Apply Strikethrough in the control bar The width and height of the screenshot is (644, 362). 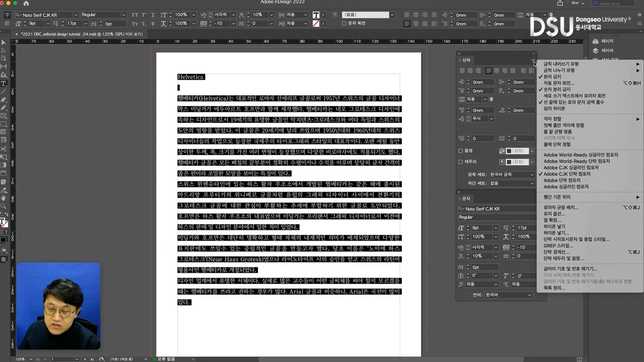[152, 24]
